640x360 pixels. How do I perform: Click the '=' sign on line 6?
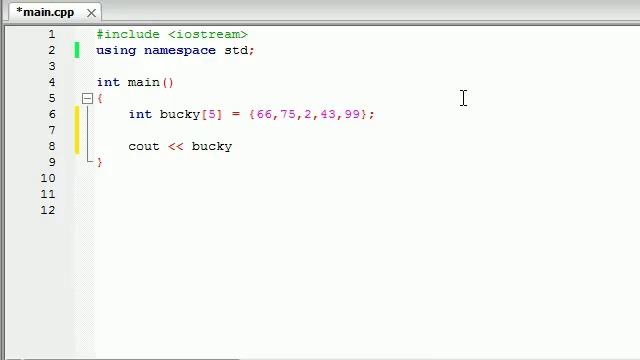point(236,115)
